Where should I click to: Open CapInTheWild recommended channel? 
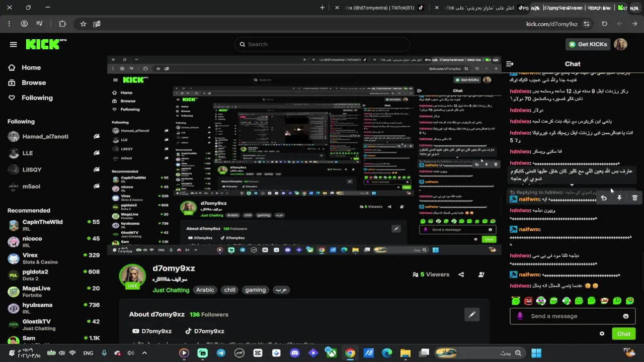coord(54,225)
